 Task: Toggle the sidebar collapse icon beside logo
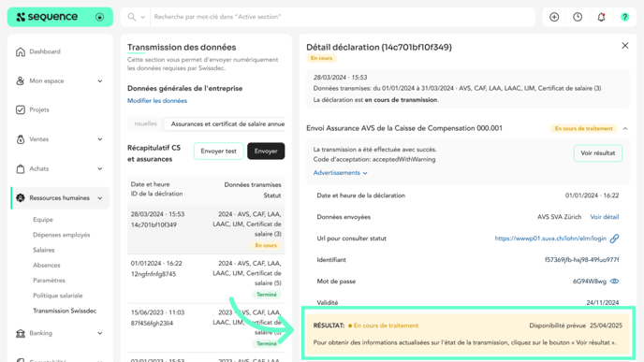[100, 17]
